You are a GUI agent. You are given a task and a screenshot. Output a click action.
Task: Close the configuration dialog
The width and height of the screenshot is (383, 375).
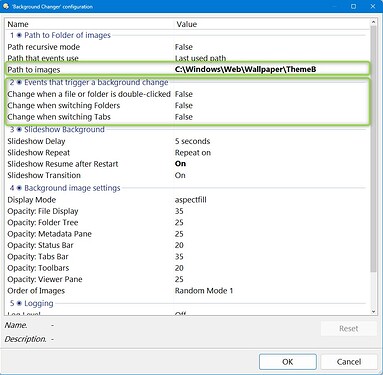pyautogui.click(x=373, y=6)
